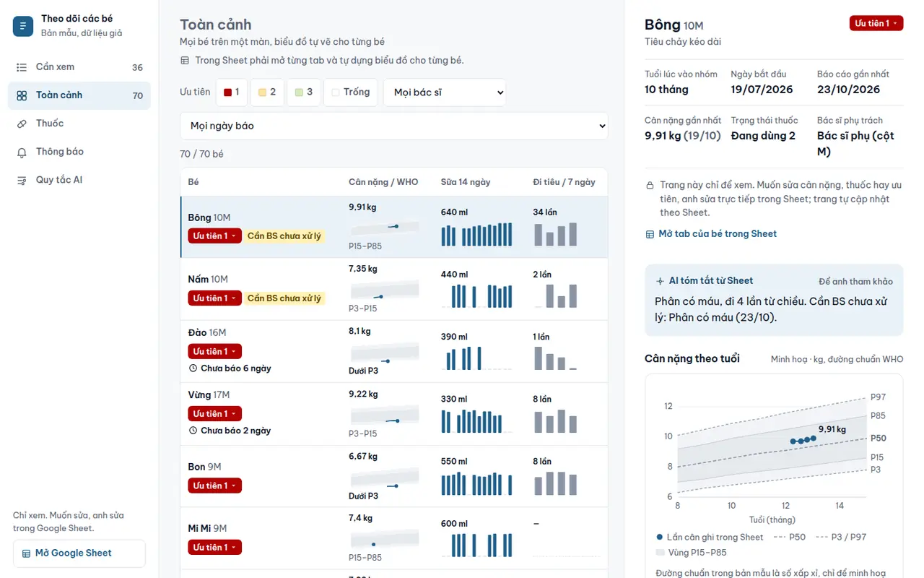This screenshot has height=578, width=924.
Task: Toggle priority 3 filter chip
Action: click(304, 92)
